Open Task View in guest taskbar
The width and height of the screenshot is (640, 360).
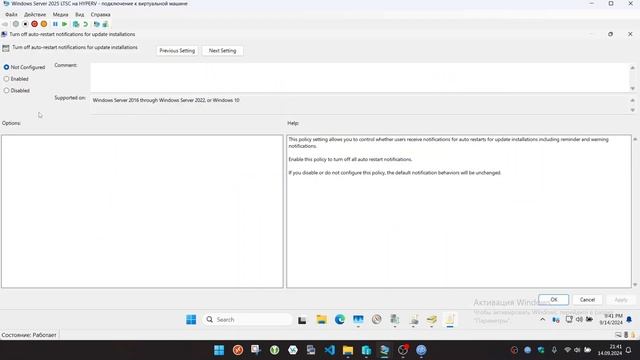tap(302, 320)
